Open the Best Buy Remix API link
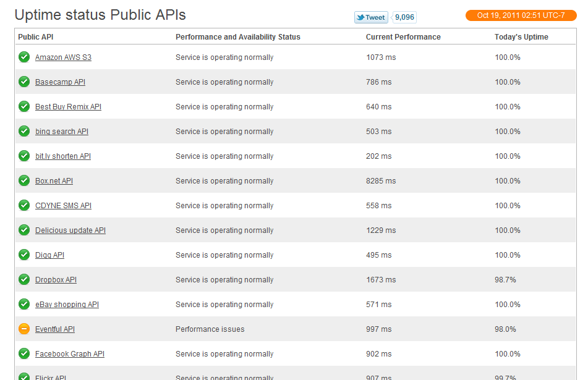Image resolution: width=588 pixels, height=380 pixels. pyautogui.click(x=68, y=107)
